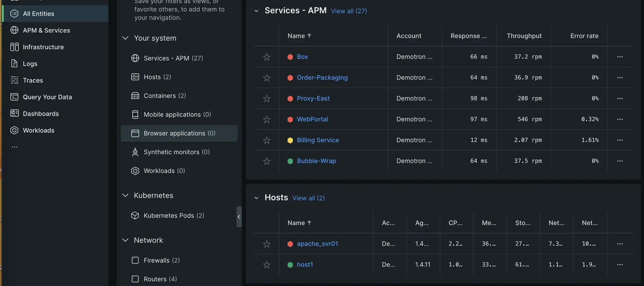
Task: Click the Logs document icon
Action: (x=14, y=63)
